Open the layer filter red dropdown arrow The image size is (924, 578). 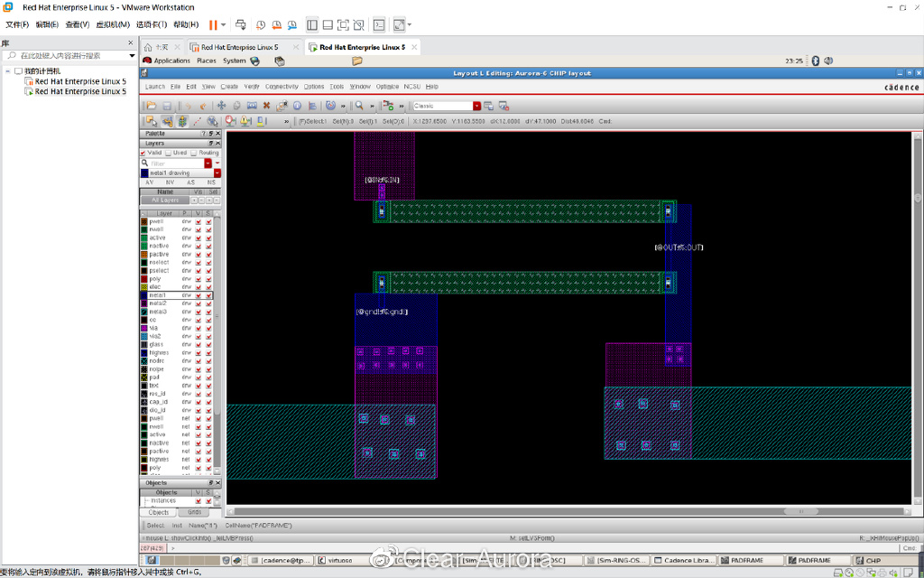[x=208, y=163]
